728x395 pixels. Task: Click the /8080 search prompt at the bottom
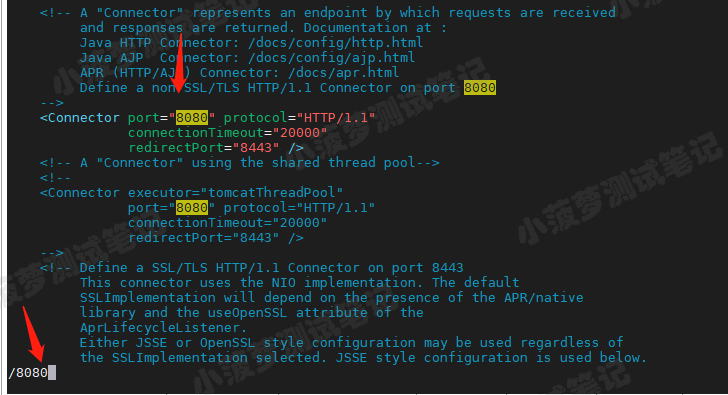(28, 373)
